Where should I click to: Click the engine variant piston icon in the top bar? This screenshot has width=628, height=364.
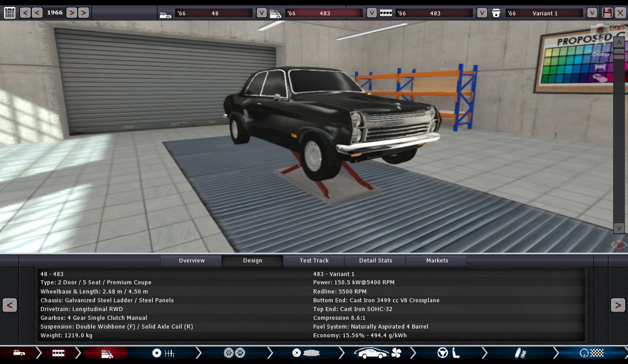(x=496, y=13)
